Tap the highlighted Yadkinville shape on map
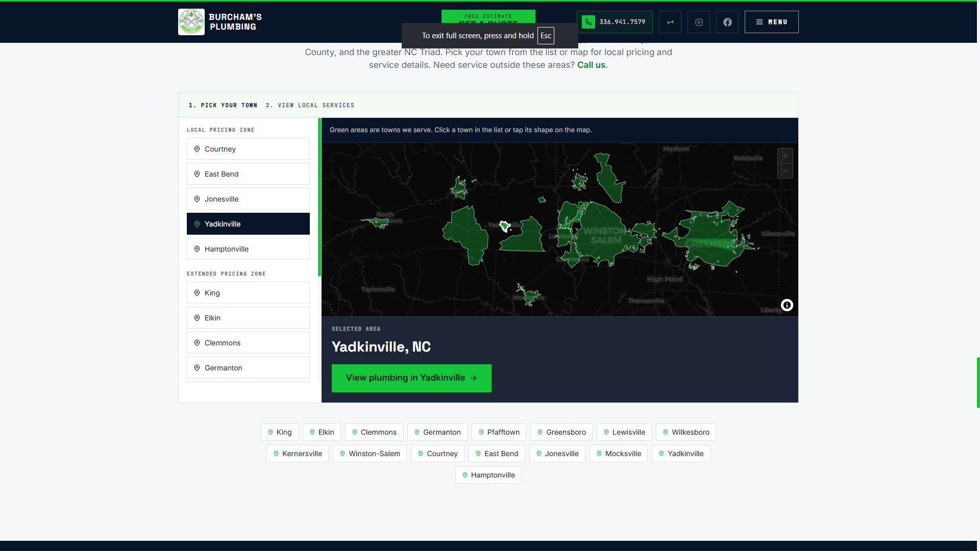The image size is (980, 551). tap(505, 226)
